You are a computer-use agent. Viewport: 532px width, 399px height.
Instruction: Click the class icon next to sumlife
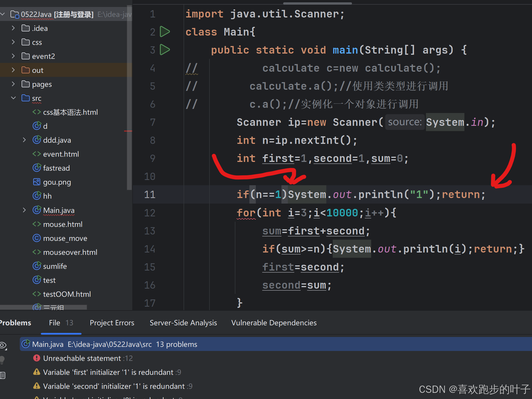click(x=37, y=266)
